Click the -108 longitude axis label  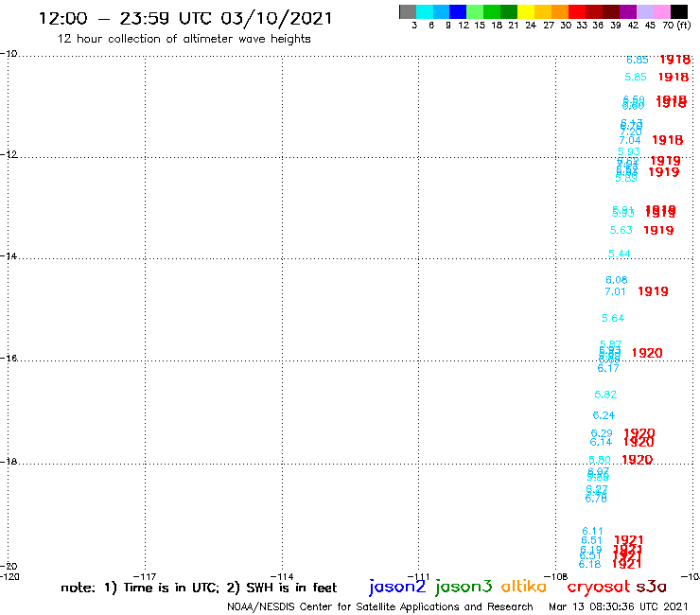[556, 576]
